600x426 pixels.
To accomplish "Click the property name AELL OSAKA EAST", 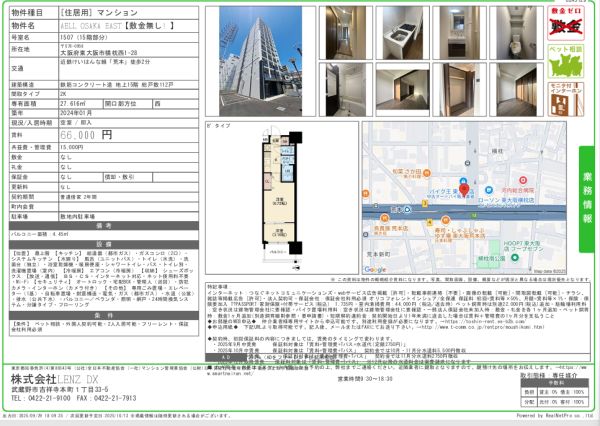I will pos(90,26).
